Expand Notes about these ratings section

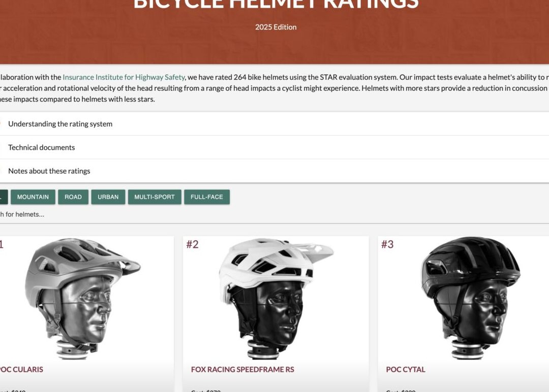(x=274, y=171)
